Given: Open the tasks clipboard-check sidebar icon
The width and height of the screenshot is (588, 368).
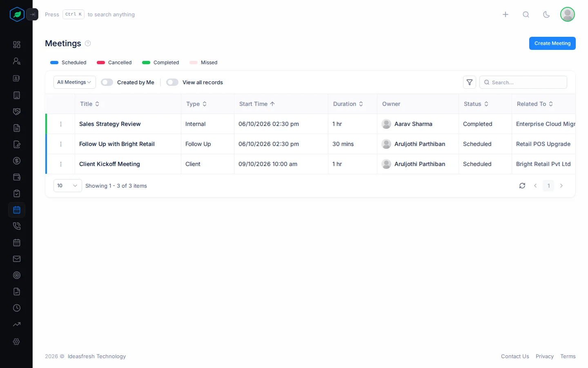Looking at the screenshot, I should point(17,193).
